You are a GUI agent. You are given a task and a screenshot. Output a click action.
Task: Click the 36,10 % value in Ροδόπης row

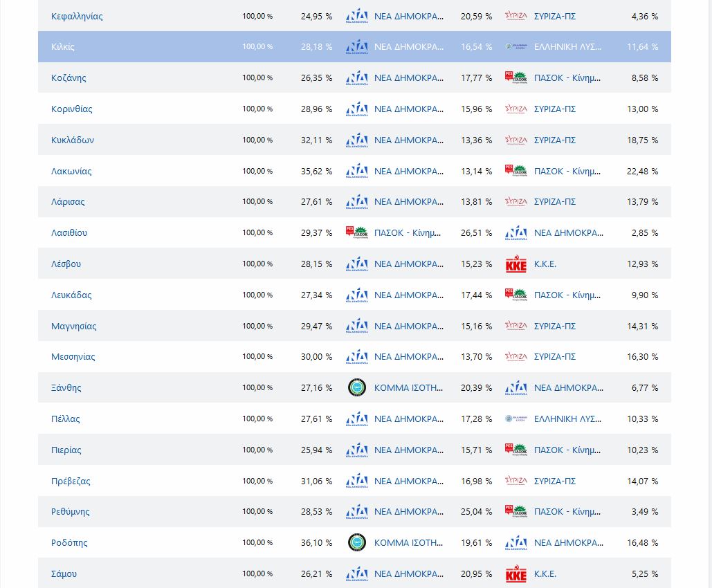[x=316, y=543]
